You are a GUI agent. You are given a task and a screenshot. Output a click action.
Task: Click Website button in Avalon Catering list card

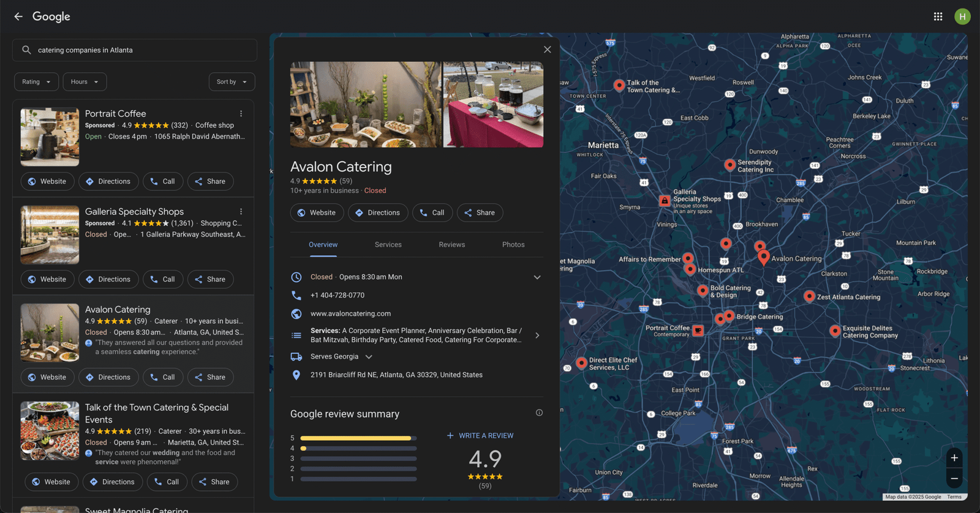point(47,378)
